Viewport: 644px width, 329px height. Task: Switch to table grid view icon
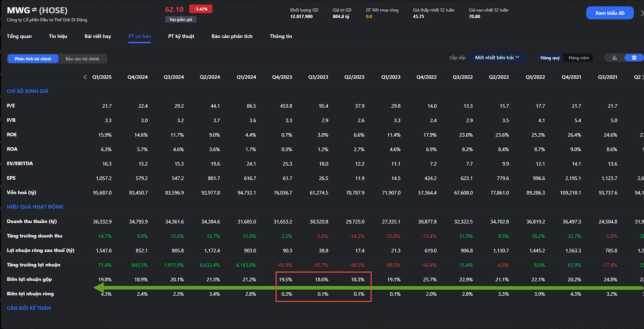(633, 58)
